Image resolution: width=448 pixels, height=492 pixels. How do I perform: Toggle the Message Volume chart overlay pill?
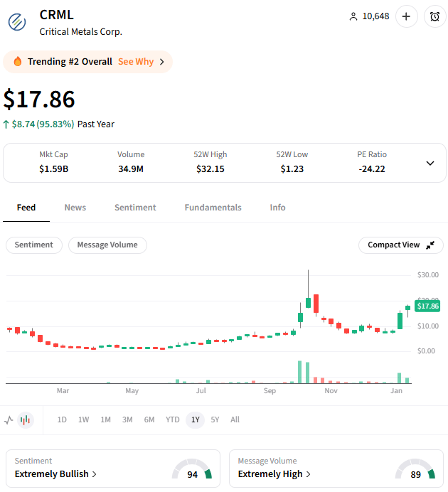107,245
